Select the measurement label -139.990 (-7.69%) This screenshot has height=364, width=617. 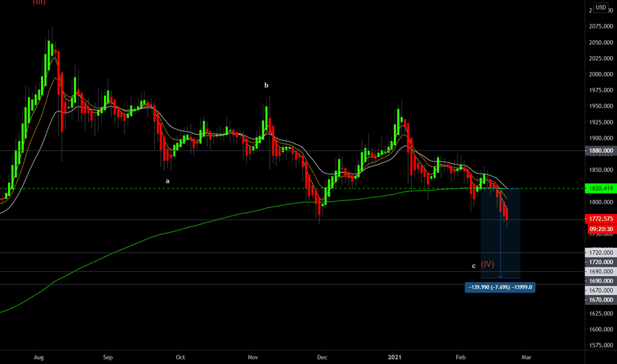(x=500, y=287)
